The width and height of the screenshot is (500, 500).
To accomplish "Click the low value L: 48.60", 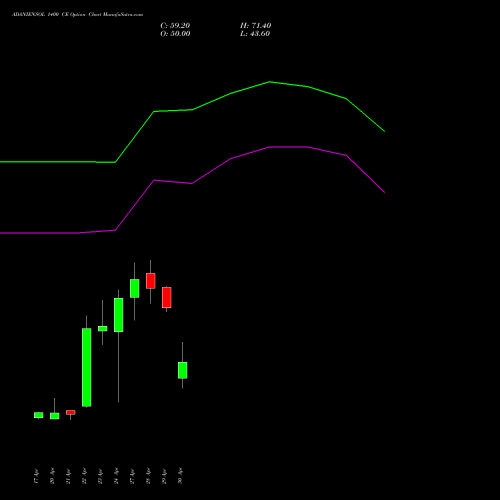I will [x=255, y=34].
